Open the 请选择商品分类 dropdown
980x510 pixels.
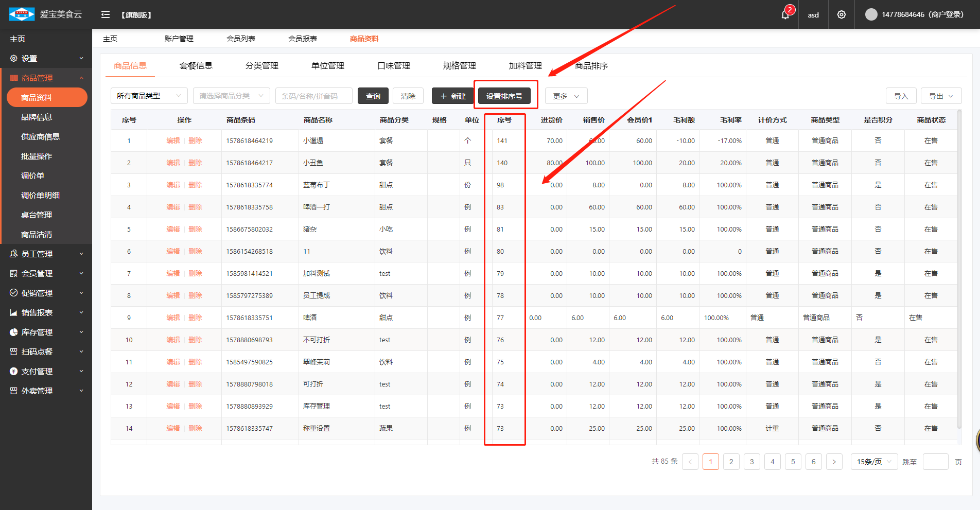pyautogui.click(x=231, y=96)
